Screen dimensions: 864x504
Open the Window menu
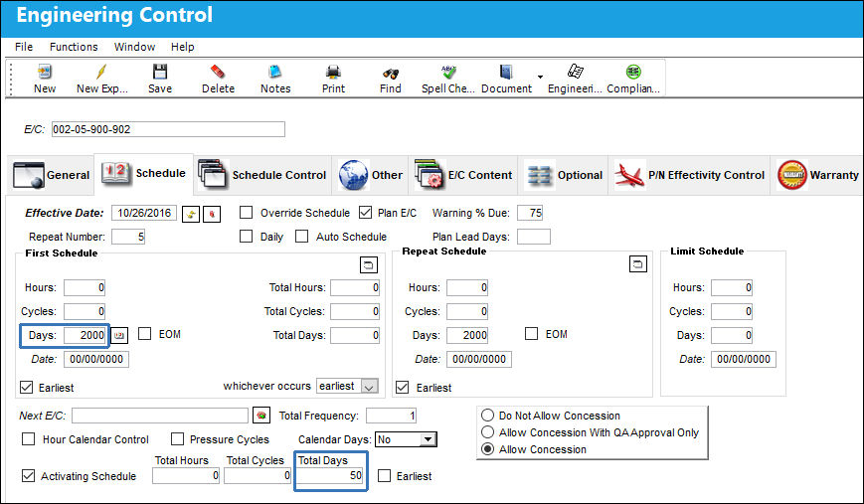click(x=134, y=47)
